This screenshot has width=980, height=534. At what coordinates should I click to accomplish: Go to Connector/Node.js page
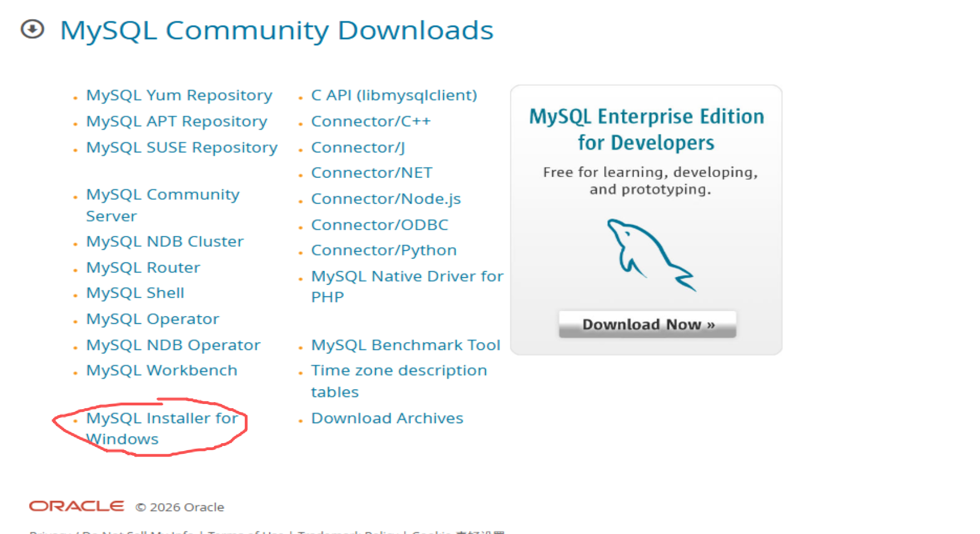386,199
